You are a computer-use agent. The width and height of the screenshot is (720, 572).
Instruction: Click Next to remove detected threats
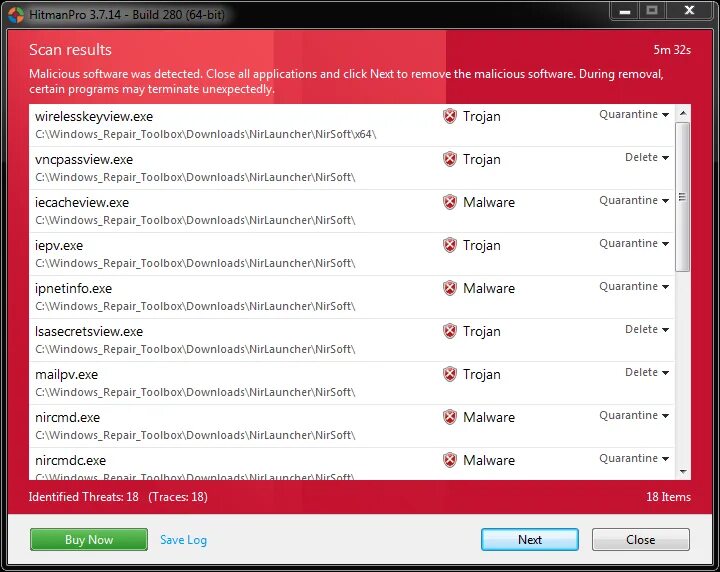pyautogui.click(x=530, y=539)
